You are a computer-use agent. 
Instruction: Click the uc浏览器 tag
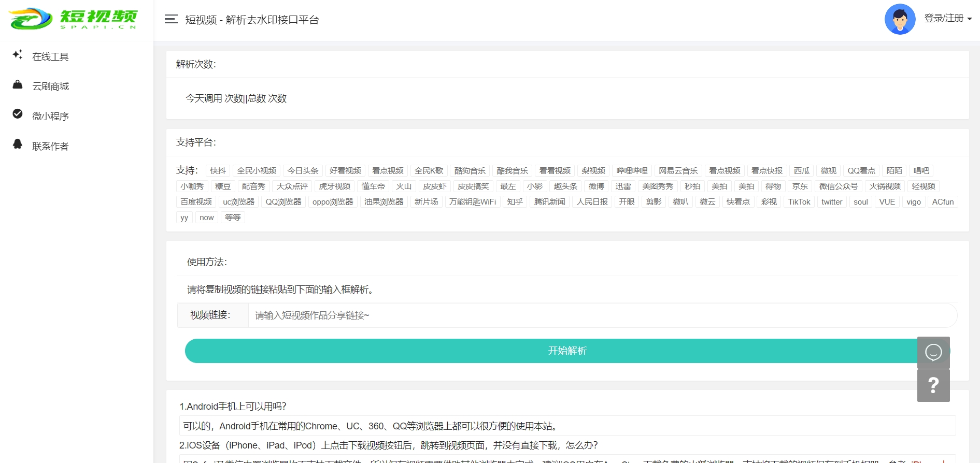pos(239,202)
